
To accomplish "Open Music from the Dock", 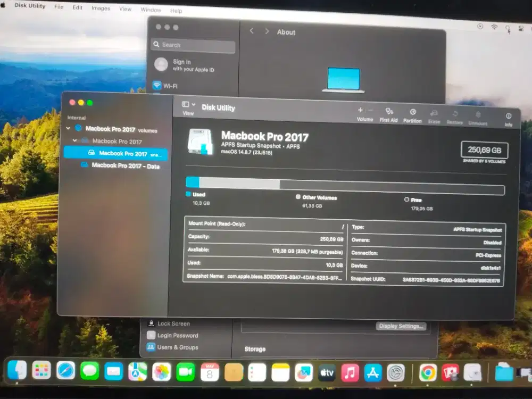I will point(350,373).
